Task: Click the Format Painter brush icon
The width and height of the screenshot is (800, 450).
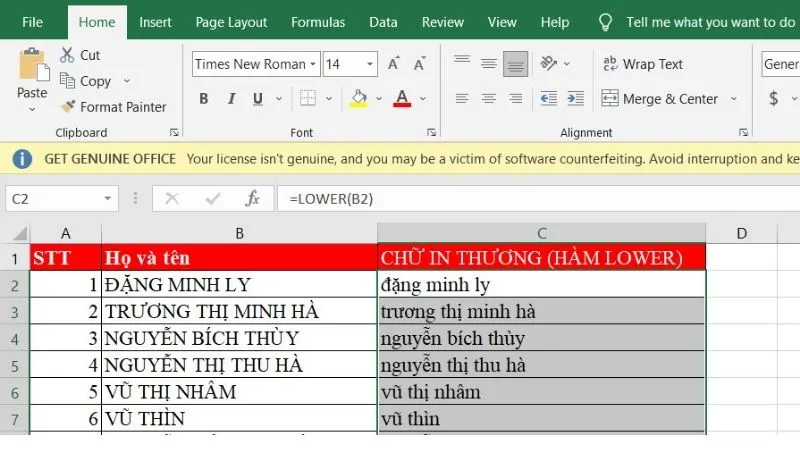Action: [x=68, y=107]
